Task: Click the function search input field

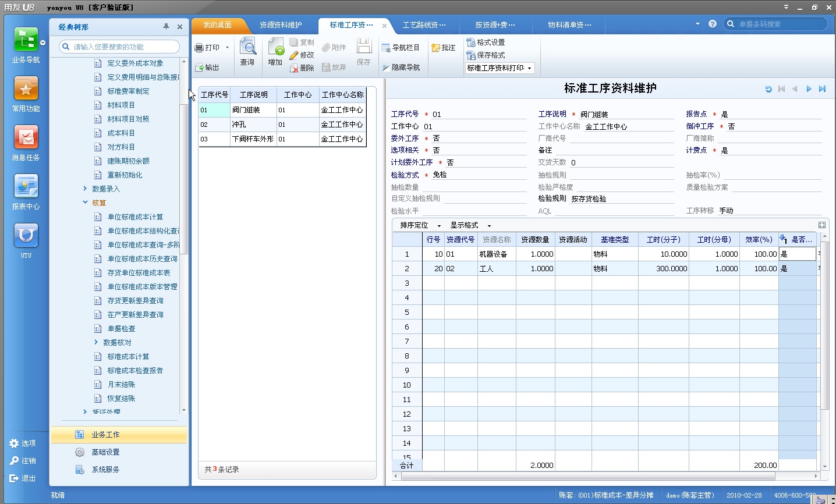Action: (119, 47)
